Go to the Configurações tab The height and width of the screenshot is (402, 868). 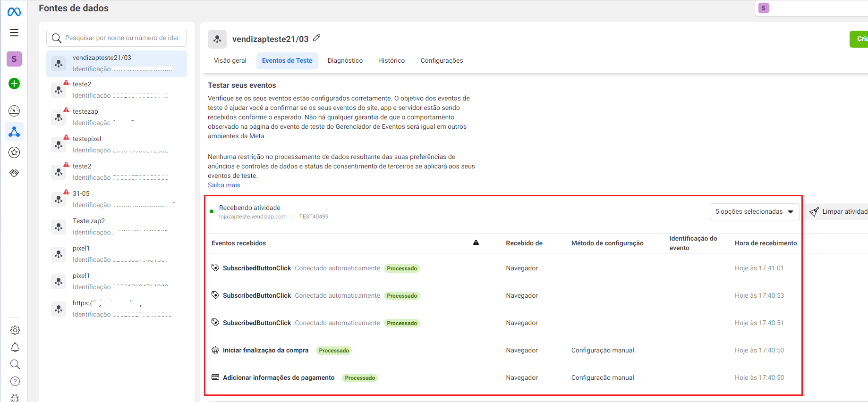442,60
